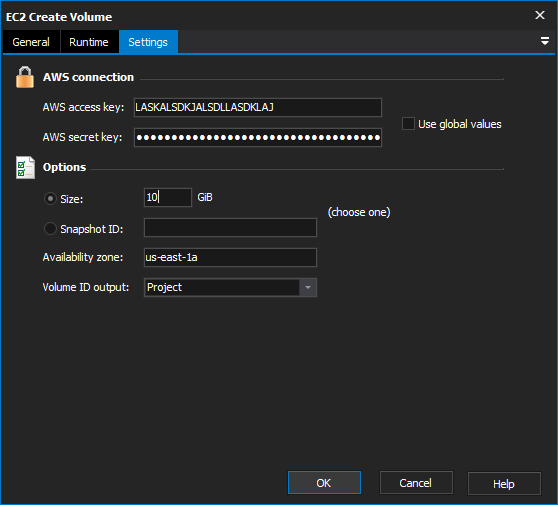Click the 'Volume ID output:' label
The image size is (558, 505).
[x=86, y=287]
